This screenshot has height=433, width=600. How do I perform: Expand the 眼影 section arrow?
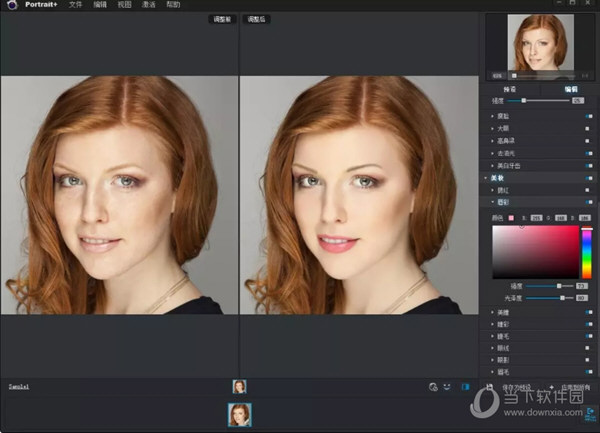pos(492,360)
